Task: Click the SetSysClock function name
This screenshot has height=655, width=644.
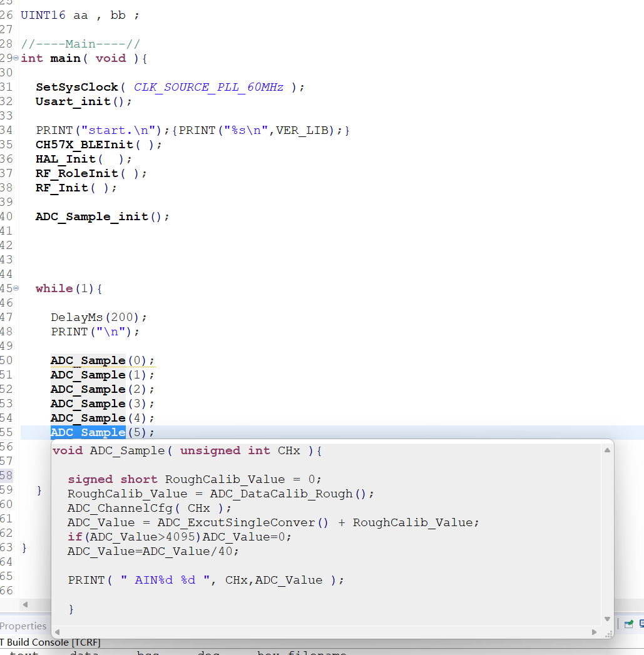Action: tap(76, 87)
